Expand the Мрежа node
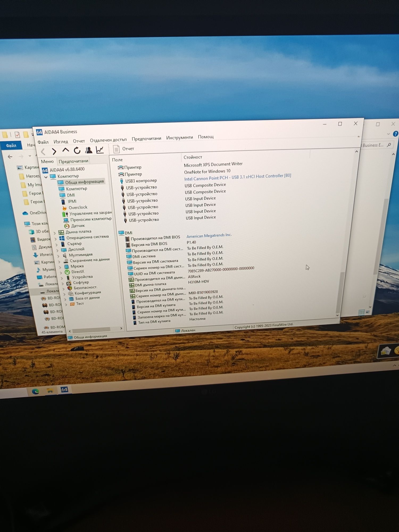Screen dimensions: 399x532 (x=60, y=267)
